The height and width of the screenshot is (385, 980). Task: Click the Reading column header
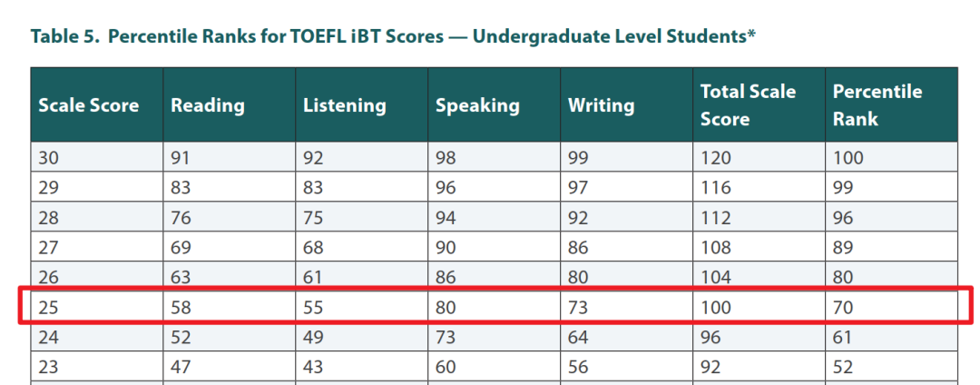(x=230, y=104)
